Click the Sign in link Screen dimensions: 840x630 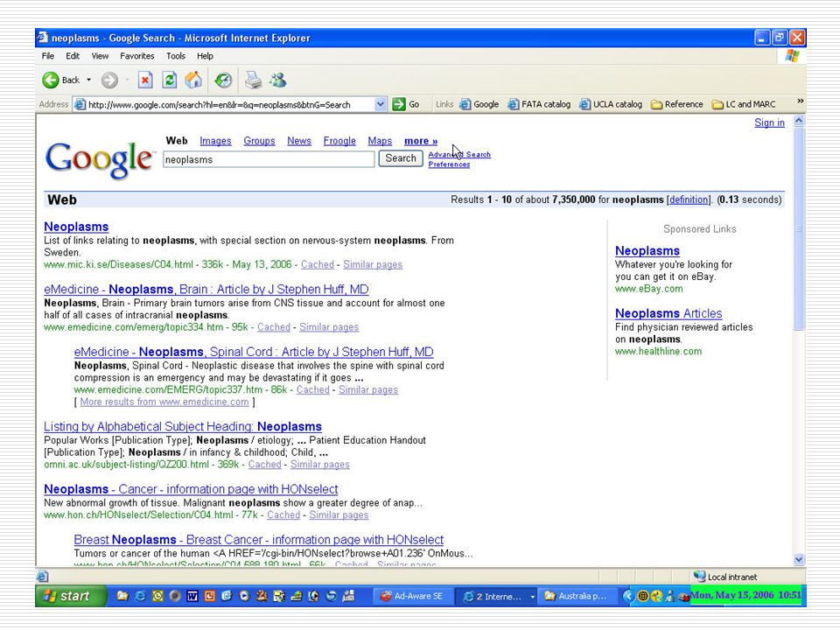click(x=769, y=122)
